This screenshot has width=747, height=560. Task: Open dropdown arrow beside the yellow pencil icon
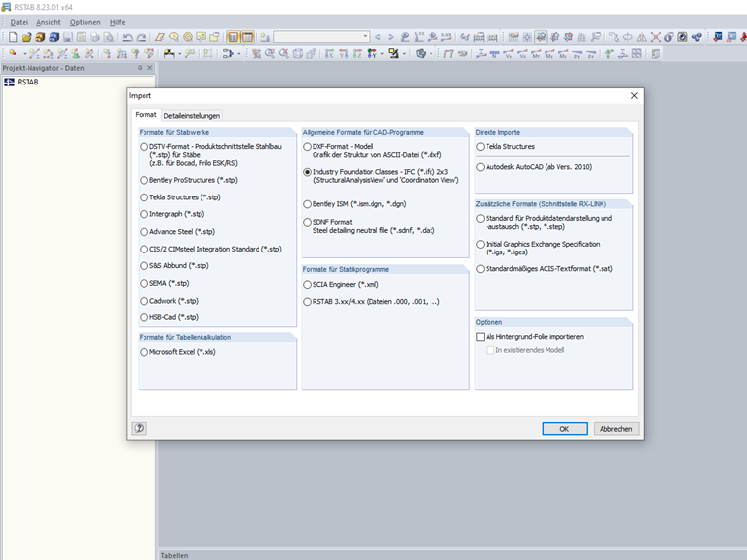[404, 54]
